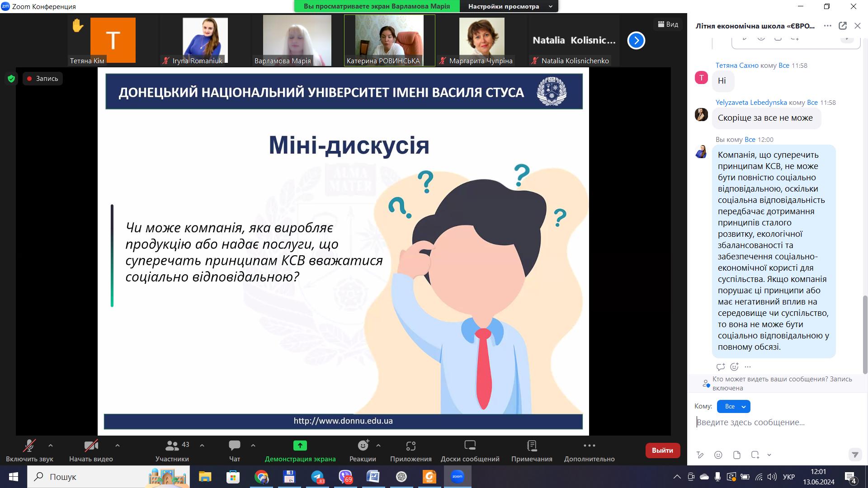Viewport: 868px width, 488px height.
Task: Click the green shield encryption icon
Action: click(x=11, y=79)
